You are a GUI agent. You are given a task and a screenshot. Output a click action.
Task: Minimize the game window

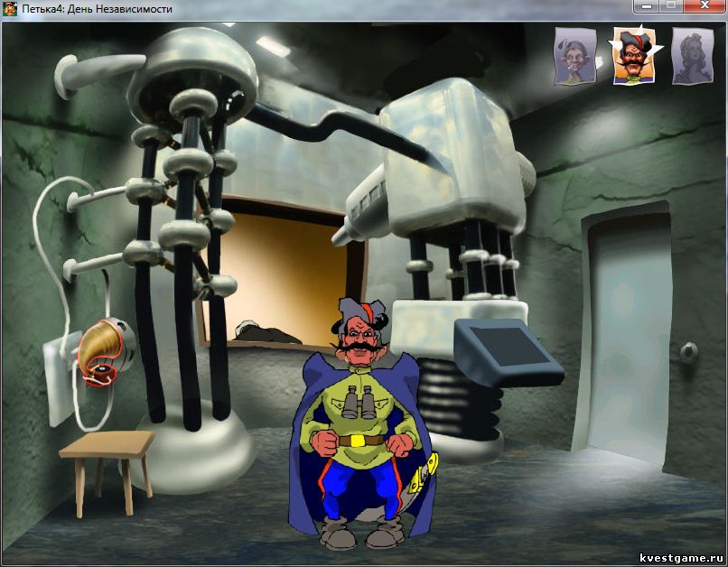click(649, 6)
